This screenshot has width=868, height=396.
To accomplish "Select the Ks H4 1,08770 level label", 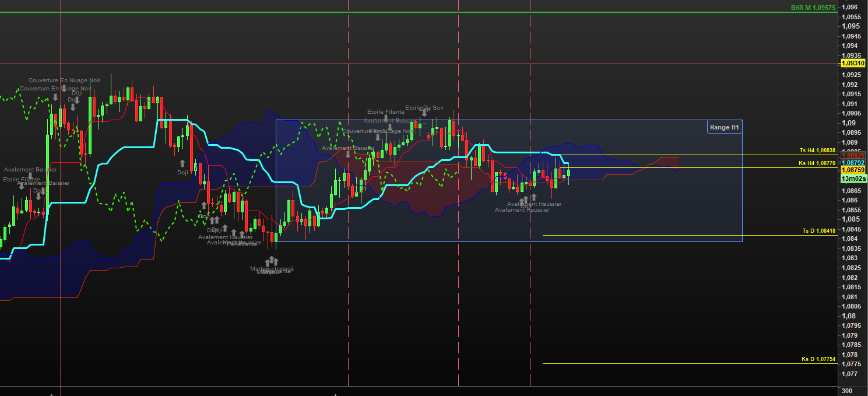I will pos(817,163).
